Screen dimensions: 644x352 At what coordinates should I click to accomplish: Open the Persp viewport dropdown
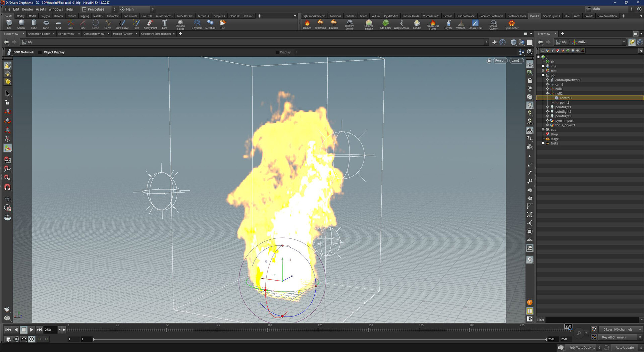point(500,61)
